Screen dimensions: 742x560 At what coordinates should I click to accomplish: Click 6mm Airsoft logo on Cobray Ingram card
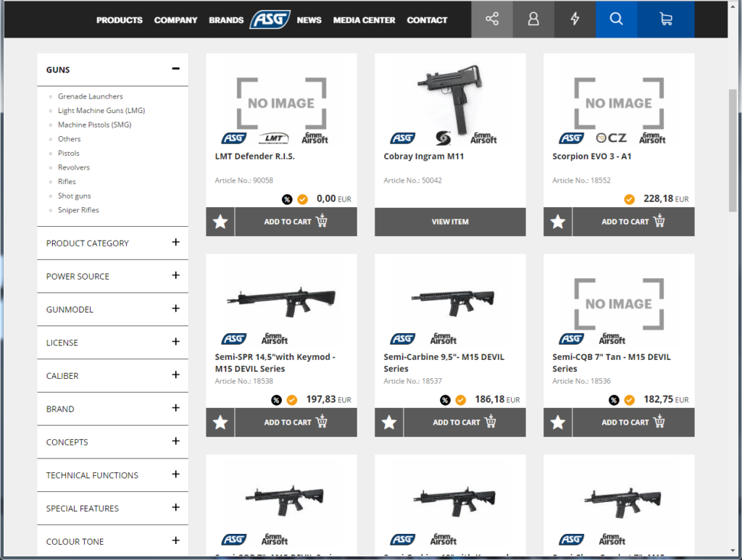click(x=483, y=138)
